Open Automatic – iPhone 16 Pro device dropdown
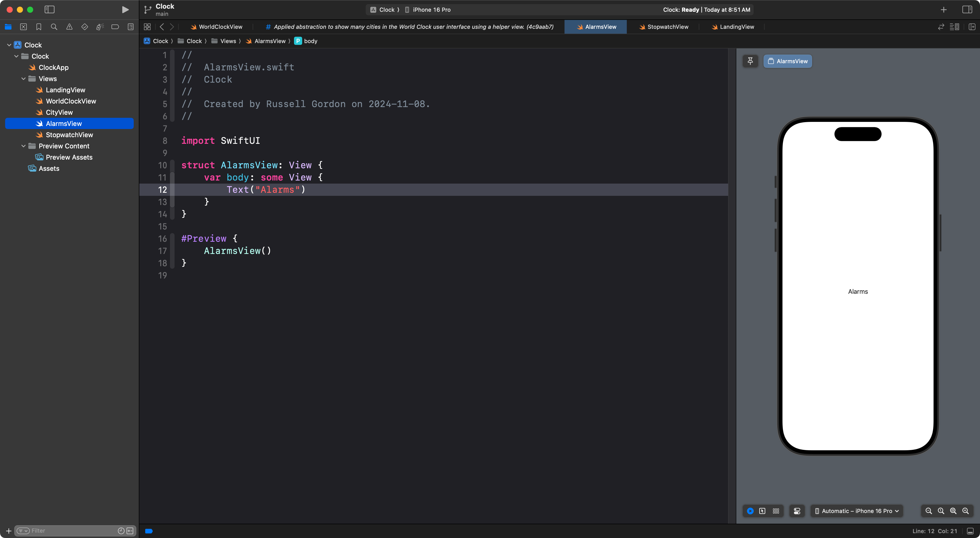This screenshot has width=980, height=538. [857, 511]
